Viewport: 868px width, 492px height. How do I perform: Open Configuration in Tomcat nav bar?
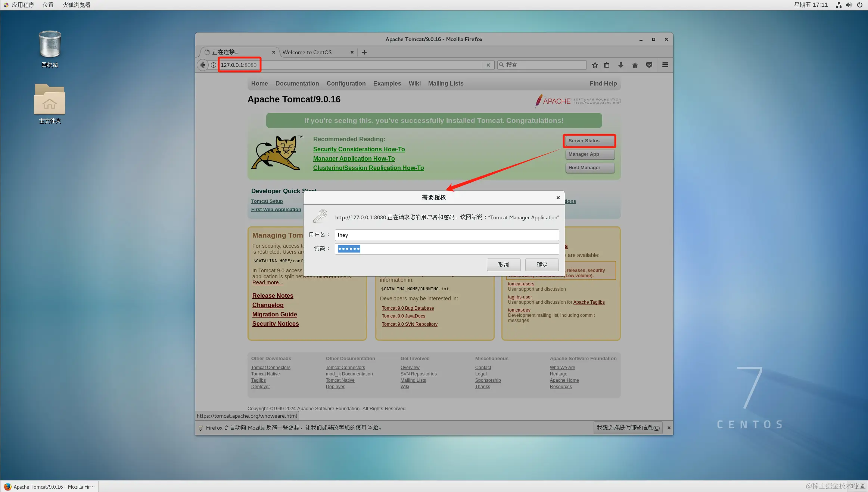coord(346,84)
